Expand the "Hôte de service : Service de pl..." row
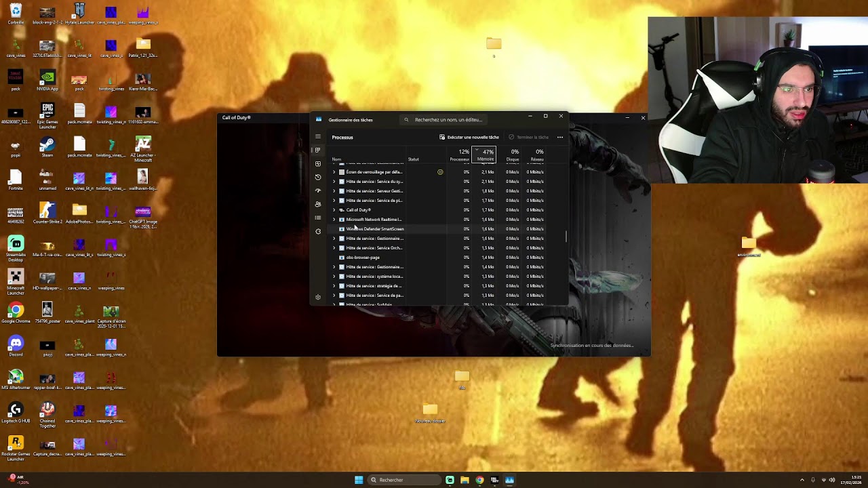Screen dimensions: 868x488 pos(334,201)
